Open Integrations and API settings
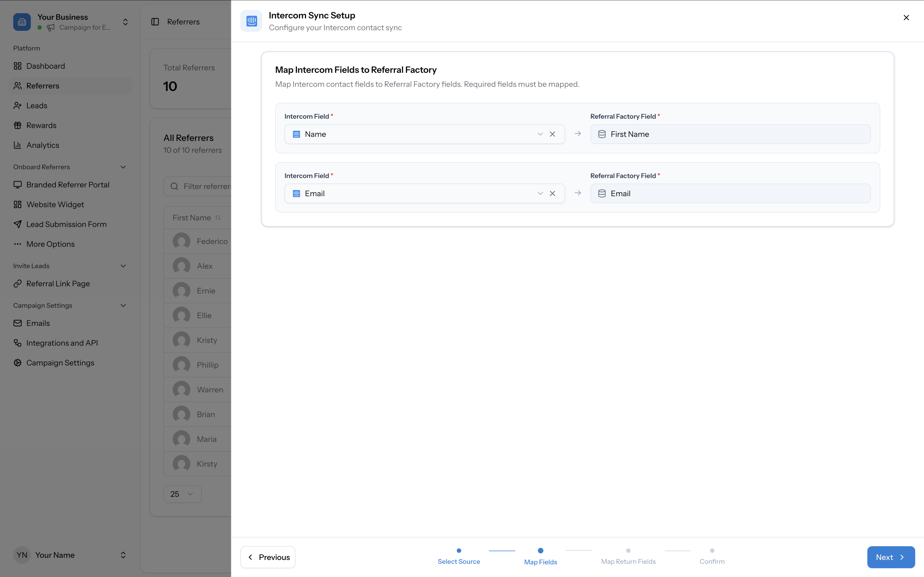 coord(62,343)
